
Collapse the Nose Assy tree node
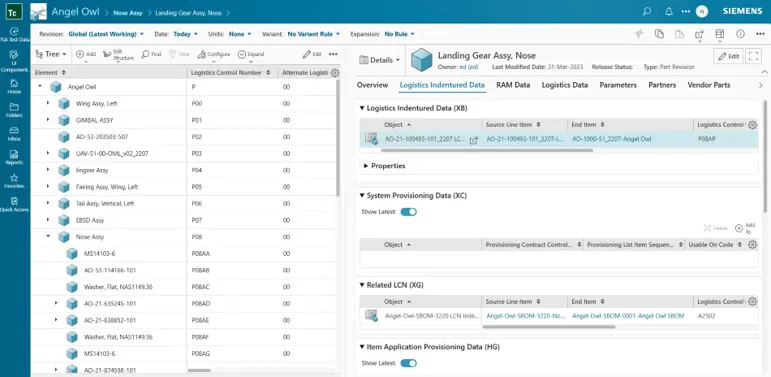(x=48, y=236)
